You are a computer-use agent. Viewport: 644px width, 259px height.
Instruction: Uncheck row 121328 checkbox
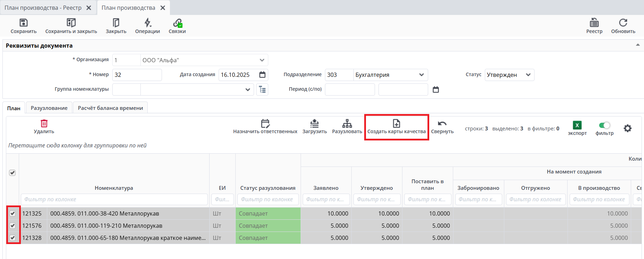coord(13,238)
